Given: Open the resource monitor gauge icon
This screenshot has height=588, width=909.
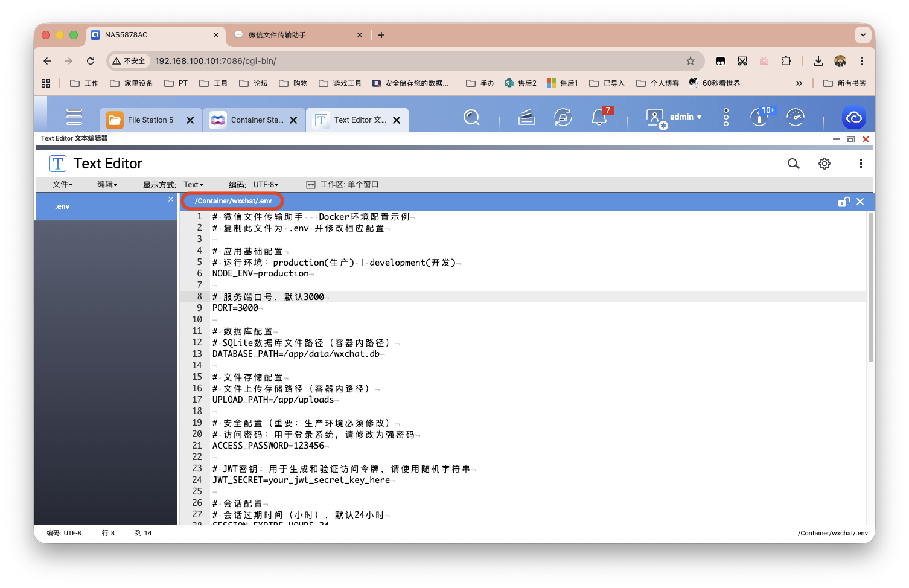Looking at the screenshot, I should (796, 118).
